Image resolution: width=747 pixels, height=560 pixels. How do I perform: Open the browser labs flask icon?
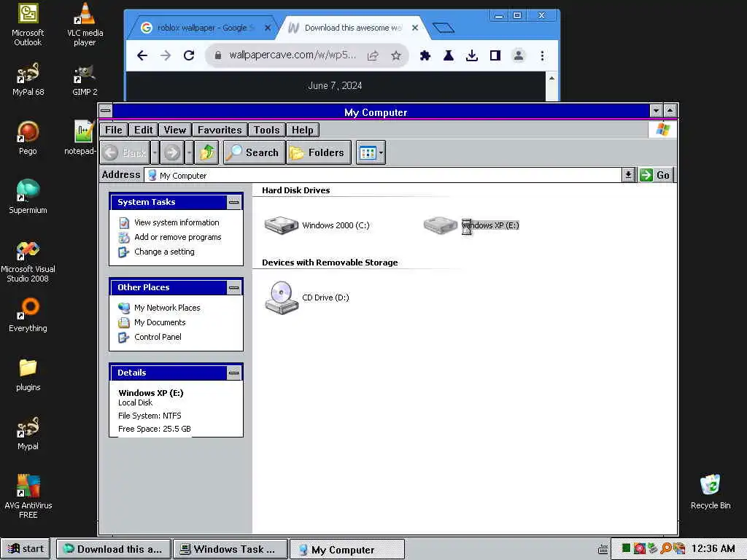pos(449,55)
